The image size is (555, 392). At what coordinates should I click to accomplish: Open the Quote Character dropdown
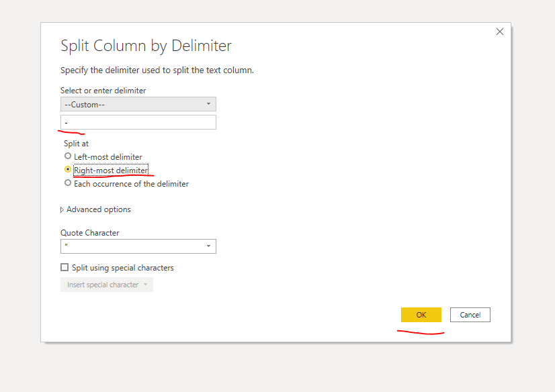click(x=138, y=246)
